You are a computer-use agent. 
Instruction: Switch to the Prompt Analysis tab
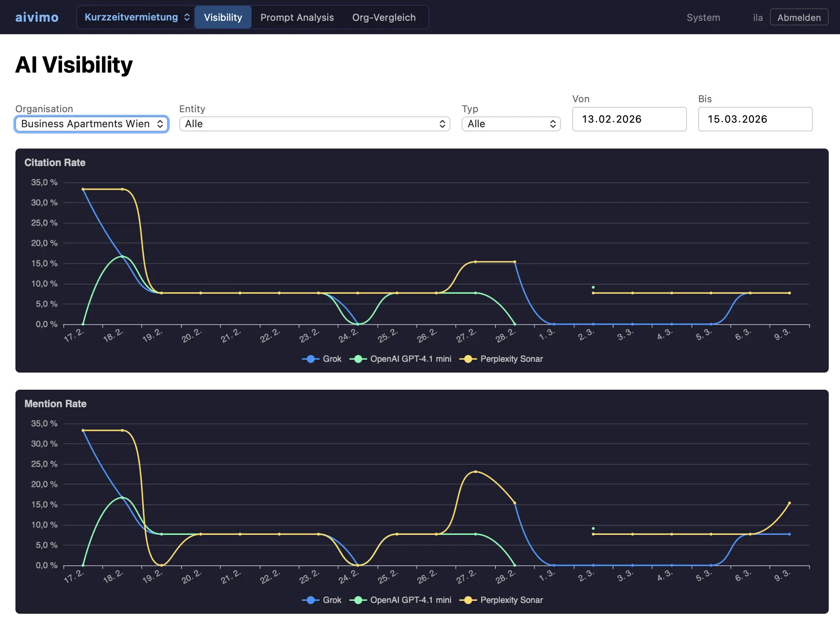pyautogui.click(x=297, y=17)
